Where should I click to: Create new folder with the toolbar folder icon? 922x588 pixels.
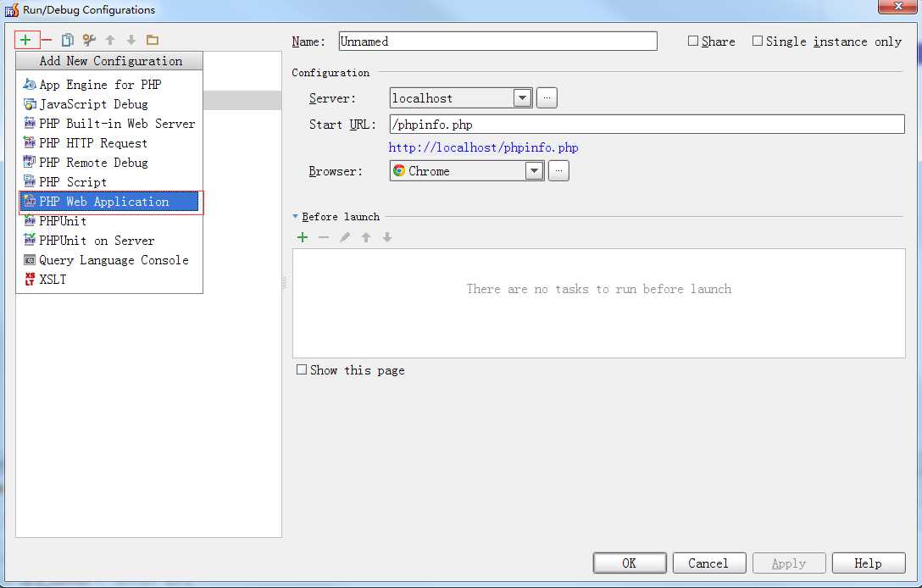click(153, 40)
